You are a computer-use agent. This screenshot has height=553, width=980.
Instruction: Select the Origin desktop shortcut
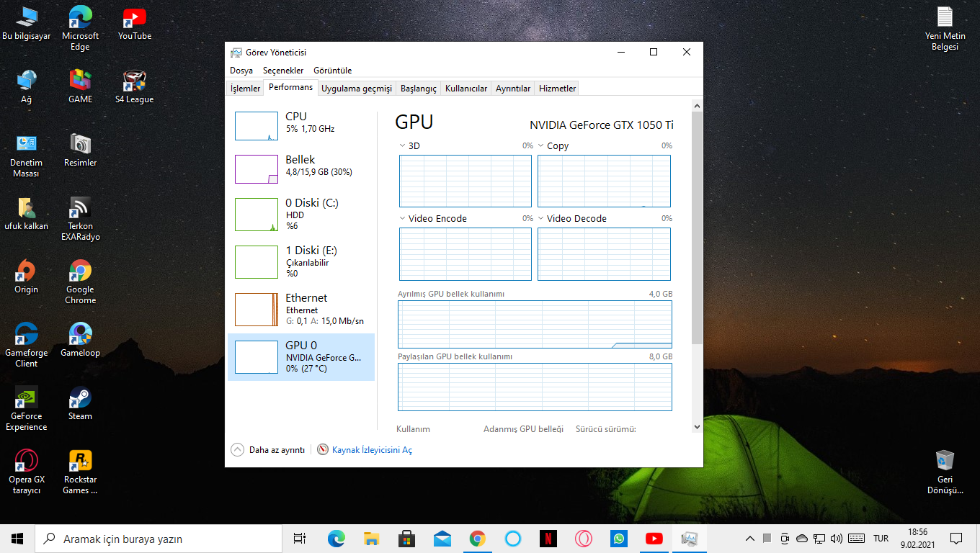27,277
